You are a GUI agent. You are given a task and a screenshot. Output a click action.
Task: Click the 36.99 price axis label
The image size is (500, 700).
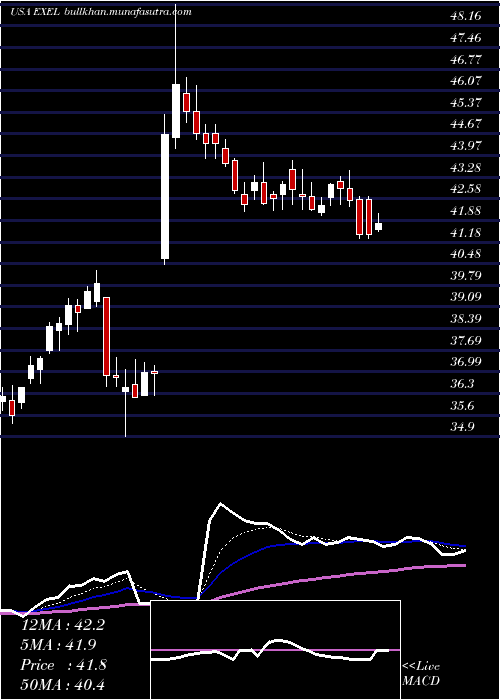466,362
